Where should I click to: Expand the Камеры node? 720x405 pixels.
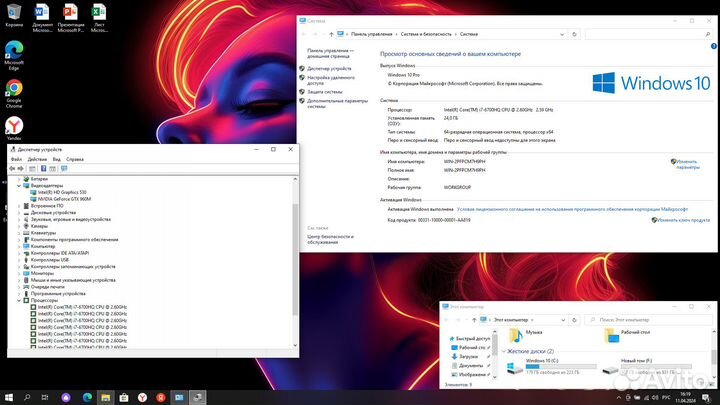click(19, 226)
